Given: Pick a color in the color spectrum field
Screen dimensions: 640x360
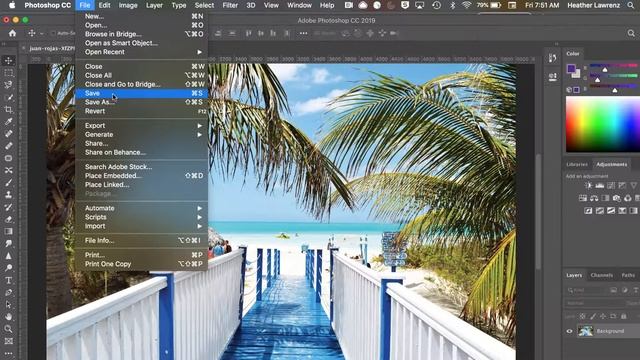Looking at the screenshot, I should tap(603, 124).
